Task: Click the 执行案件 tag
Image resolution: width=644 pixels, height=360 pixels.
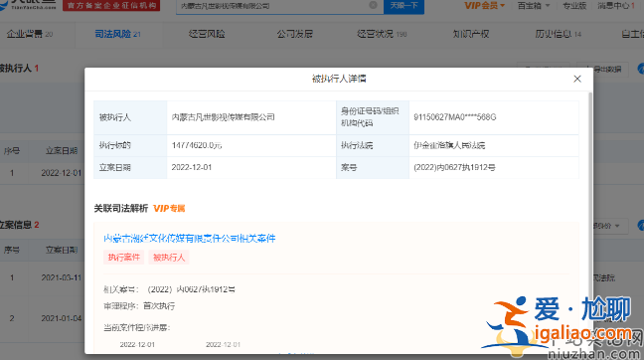Action: [x=123, y=258]
